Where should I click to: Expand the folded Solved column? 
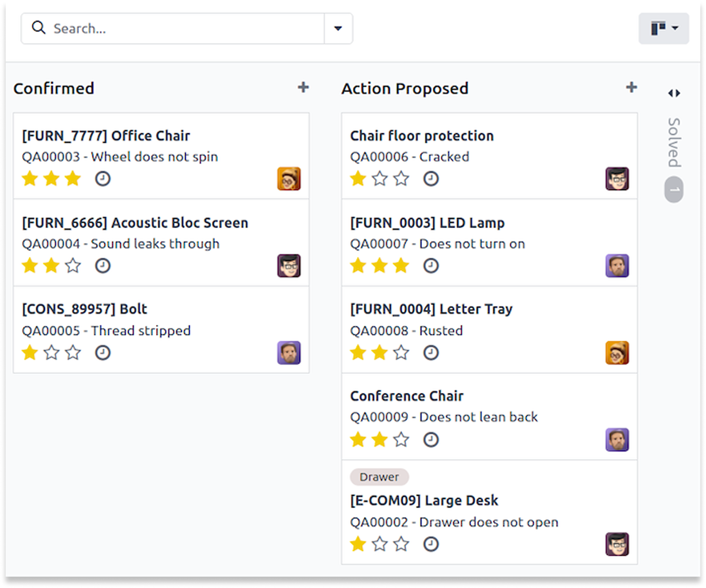[x=674, y=93]
